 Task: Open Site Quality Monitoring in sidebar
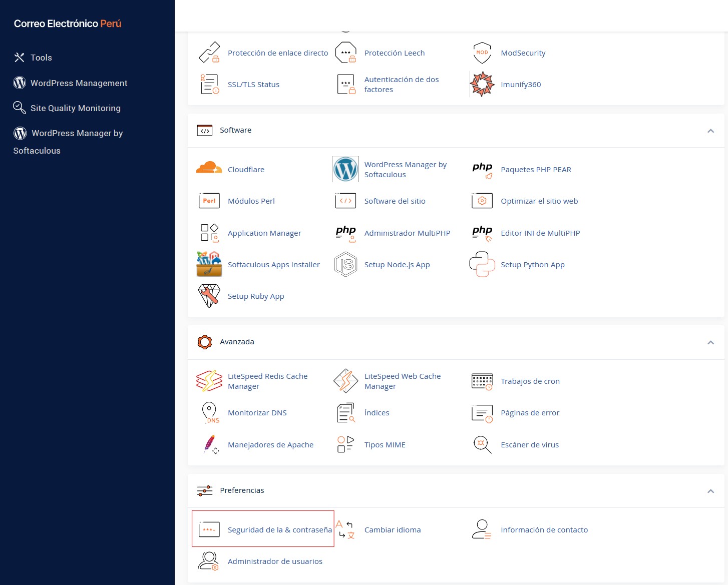75,108
